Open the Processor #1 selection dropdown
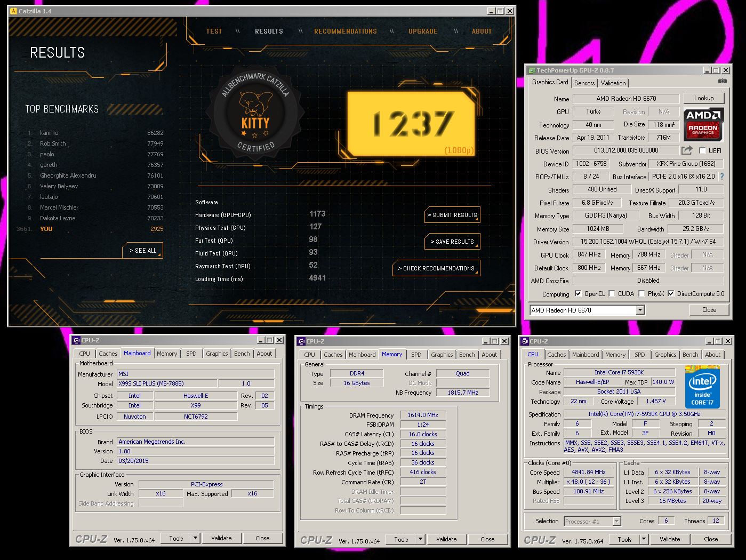The image size is (746, 560). pos(617,521)
